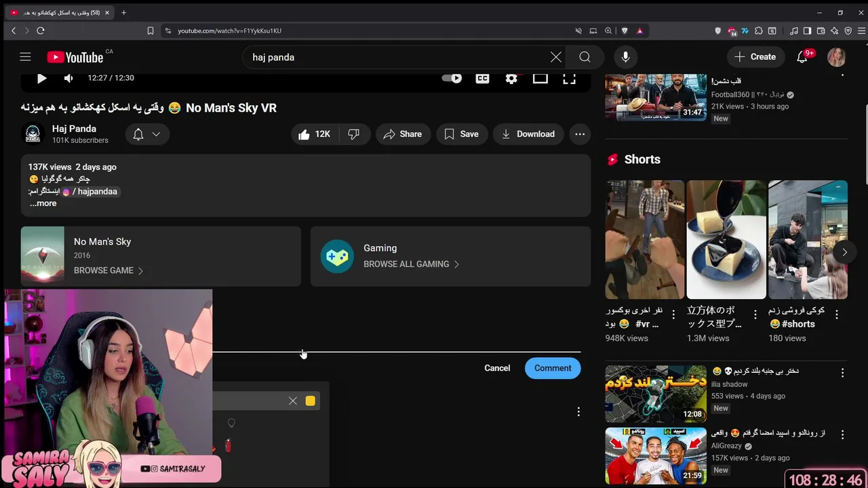868x488 pixels.
Task: Open Haj Panda channel name link
Action: tap(74, 129)
